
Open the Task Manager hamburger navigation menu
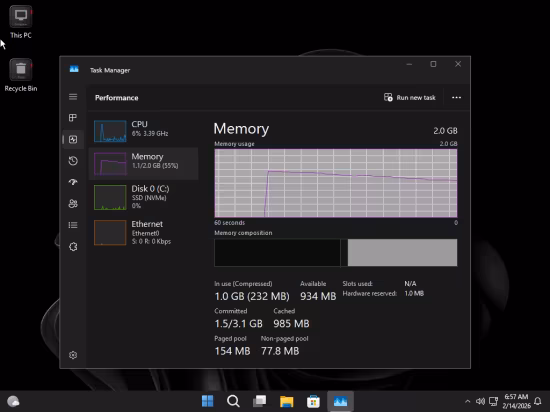[73, 97]
